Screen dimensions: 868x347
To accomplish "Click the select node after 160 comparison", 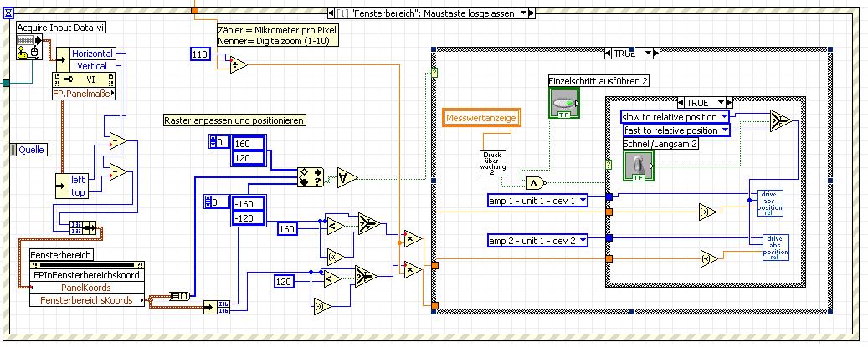I will point(368,223).
